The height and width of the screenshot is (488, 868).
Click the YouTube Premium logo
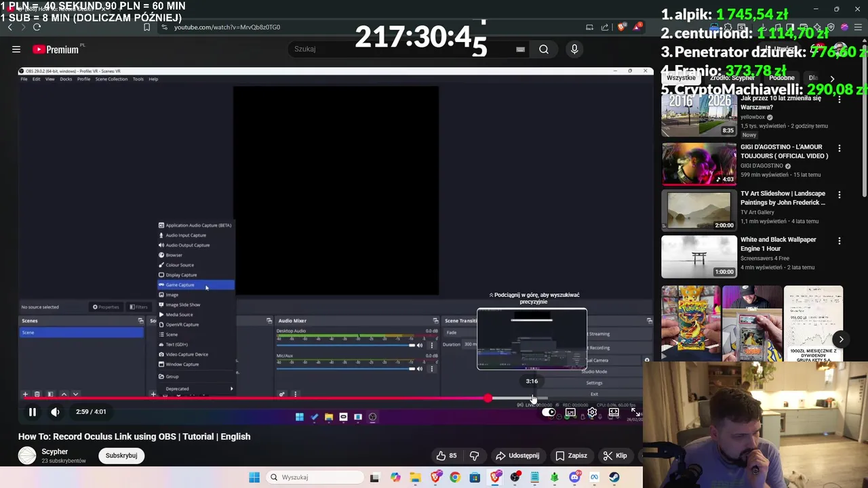tap(57, 49)
